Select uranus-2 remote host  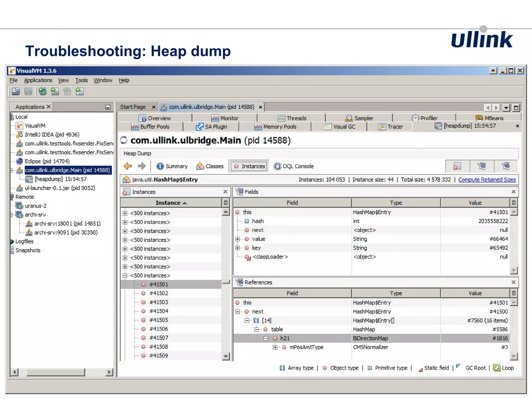pos(36,206)
